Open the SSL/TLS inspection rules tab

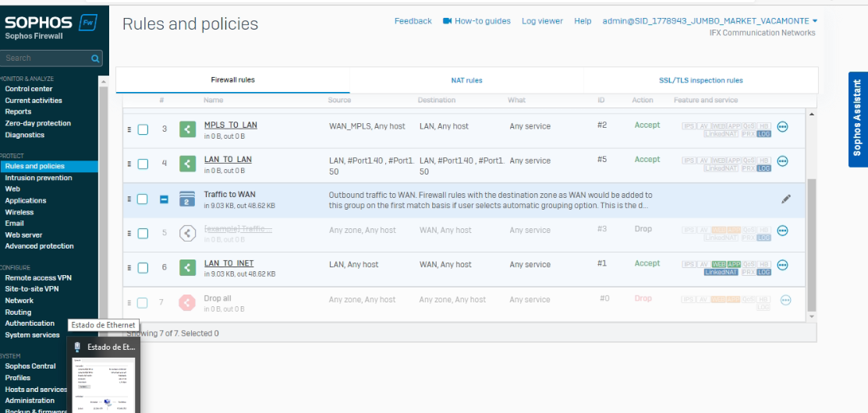pyautogui.click(x=700, y=80)
